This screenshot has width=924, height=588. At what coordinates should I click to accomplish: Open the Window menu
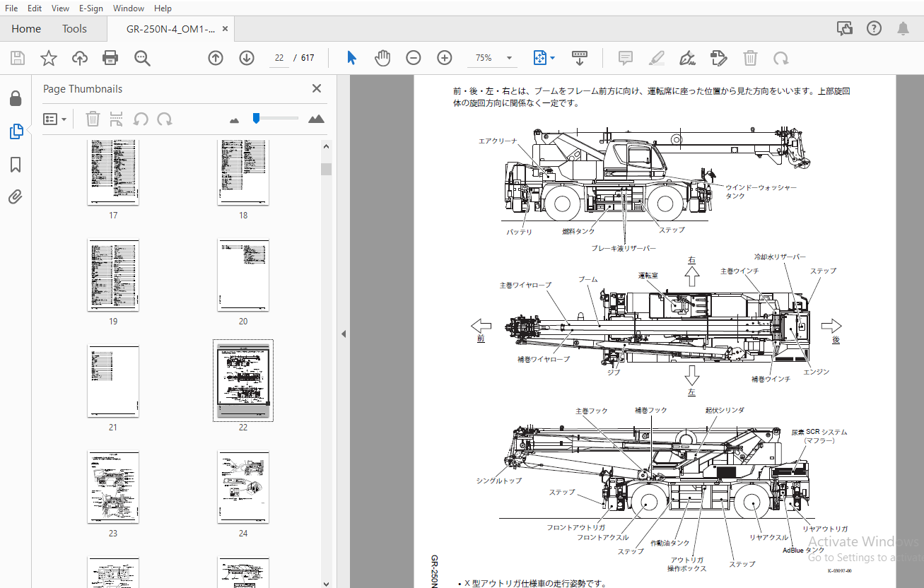129,8
